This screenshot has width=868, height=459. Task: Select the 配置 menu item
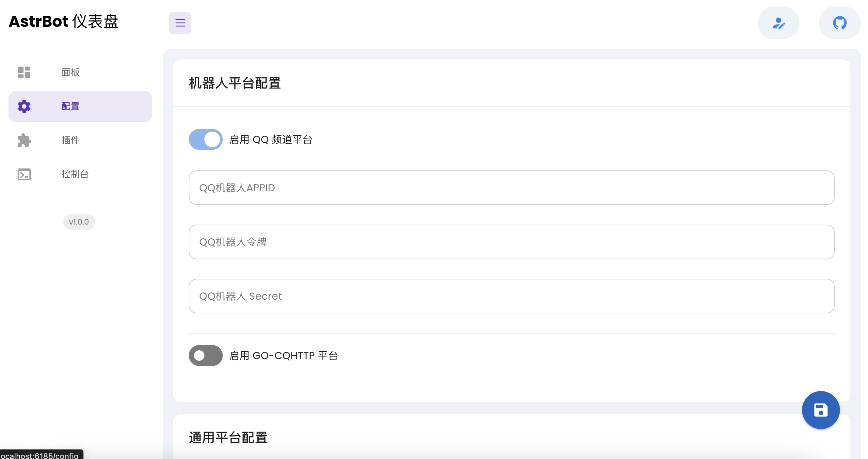click(x=80, y=106)
